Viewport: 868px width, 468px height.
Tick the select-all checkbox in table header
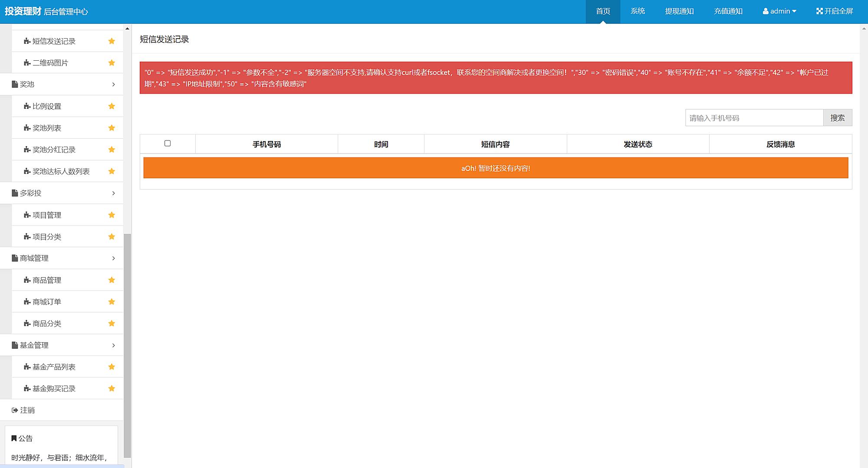[x=168, y=144]
